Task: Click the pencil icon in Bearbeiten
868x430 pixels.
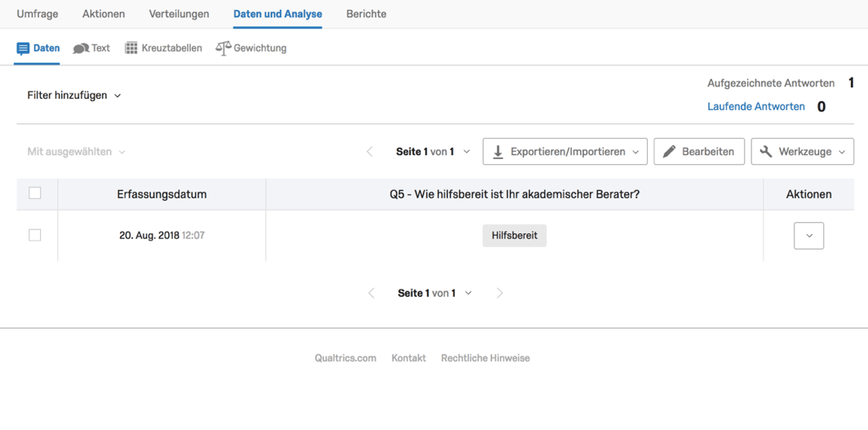Action: (x=669, y=152)
